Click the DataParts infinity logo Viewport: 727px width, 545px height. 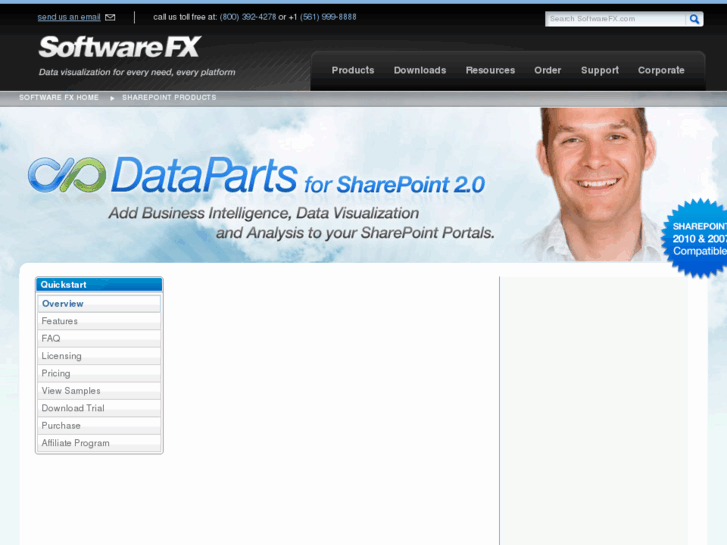[x=67, y=175]
